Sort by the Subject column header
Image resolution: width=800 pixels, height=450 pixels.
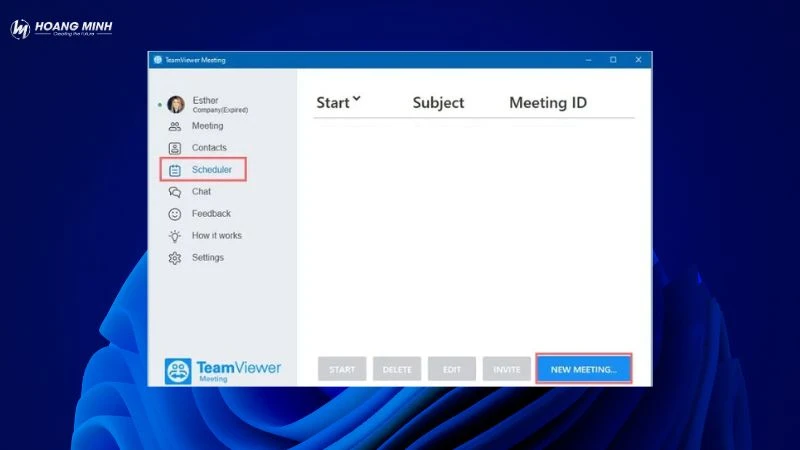438,103
